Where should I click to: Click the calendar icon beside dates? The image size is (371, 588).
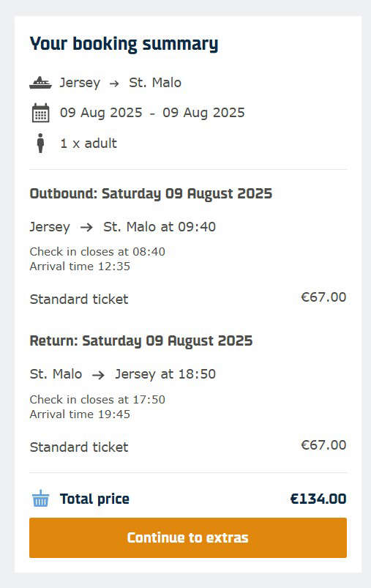click(x=40, y=113)
